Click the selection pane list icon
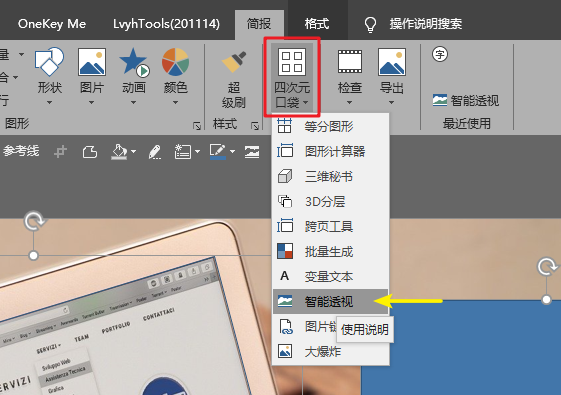Image resolution: width=561 pixels, height=395 pixels. coord(182,152)
